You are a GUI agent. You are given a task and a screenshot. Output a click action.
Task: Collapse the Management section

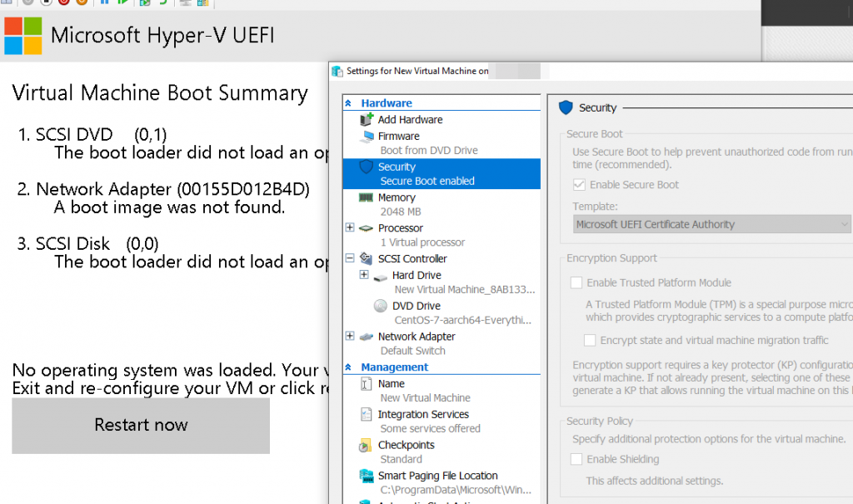(348, 367)
